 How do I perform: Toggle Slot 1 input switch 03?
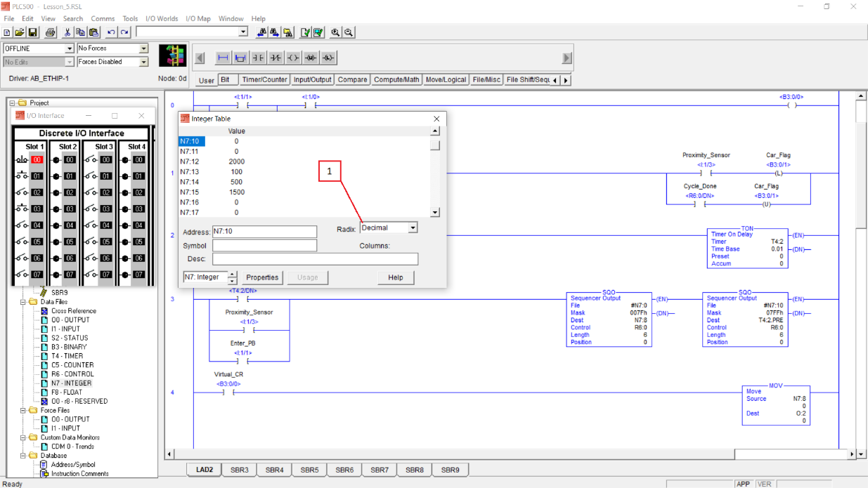tap(22, 209)
